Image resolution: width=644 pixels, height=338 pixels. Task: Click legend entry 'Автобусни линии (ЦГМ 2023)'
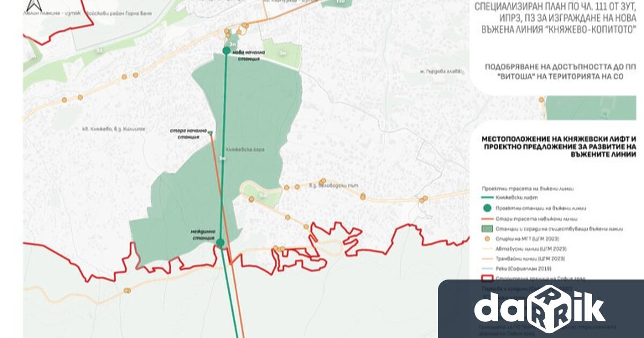coord(531,249)
